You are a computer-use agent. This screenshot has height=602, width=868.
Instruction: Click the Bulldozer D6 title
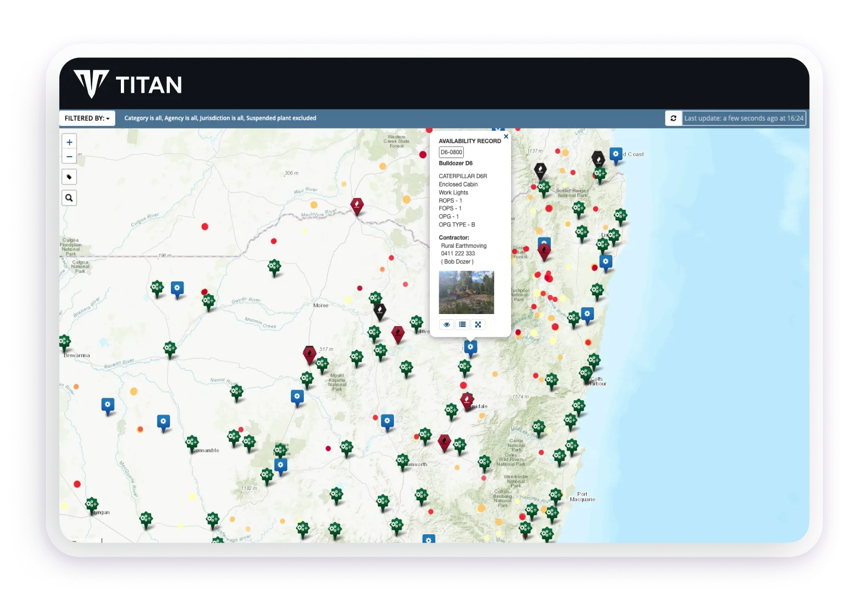[455, 164]
